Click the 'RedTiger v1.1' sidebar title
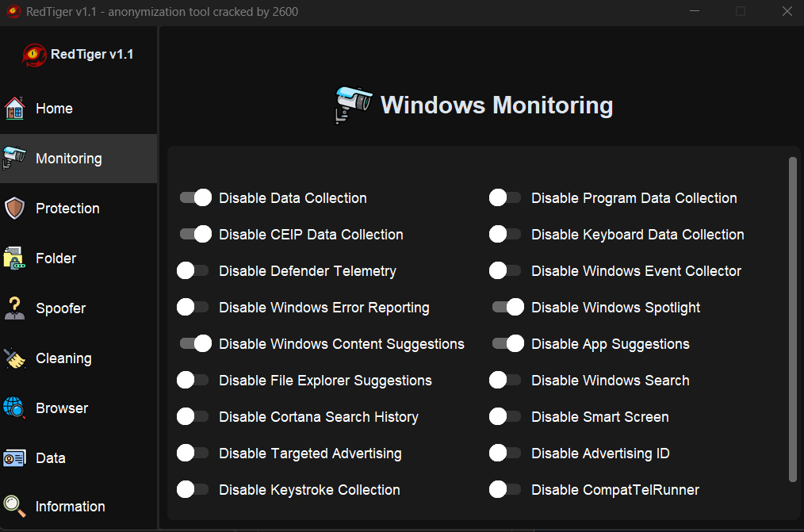Image resolution: width=804 pixels, height=532 pixels. pyautogui.click(x=92, y=55)
